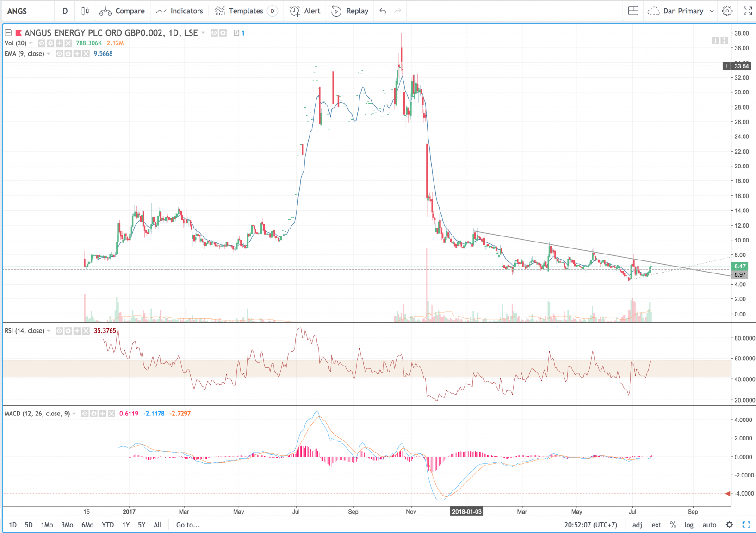Add indicator on MACD plus icon
756x533 pixels.
point(102,414)
